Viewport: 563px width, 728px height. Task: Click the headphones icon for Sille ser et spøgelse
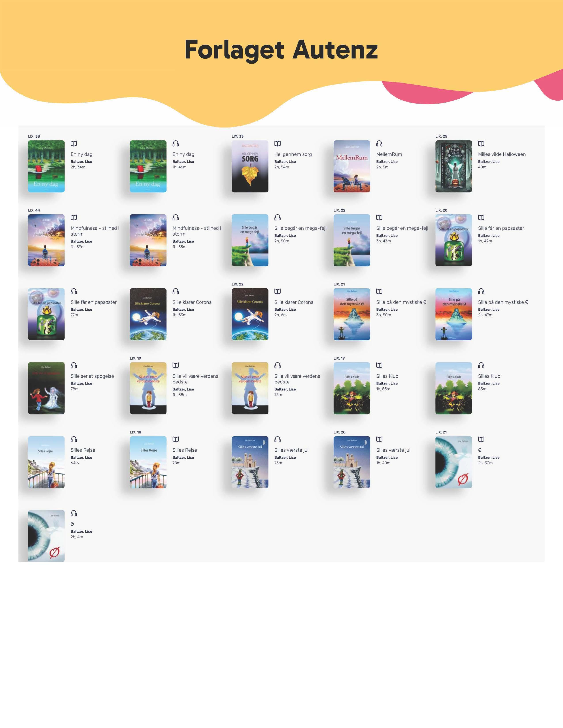coord(74,365)
